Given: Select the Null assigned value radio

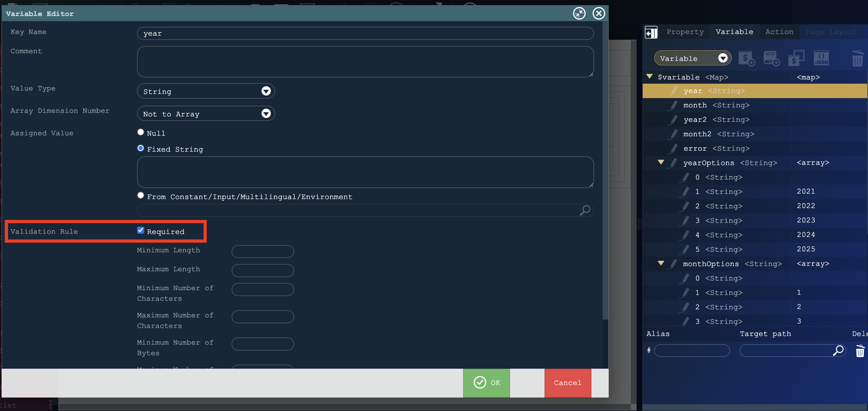Looking at the screenshot, I should [140, 132].
